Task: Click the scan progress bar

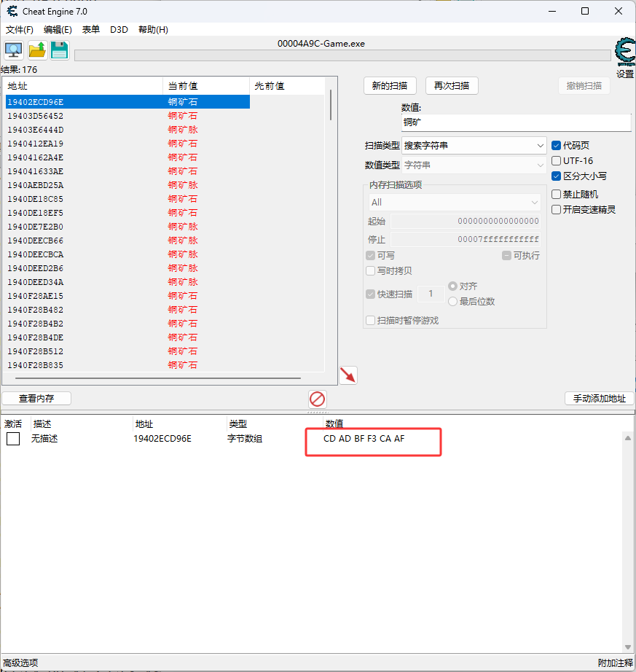Action: point(342,55)
